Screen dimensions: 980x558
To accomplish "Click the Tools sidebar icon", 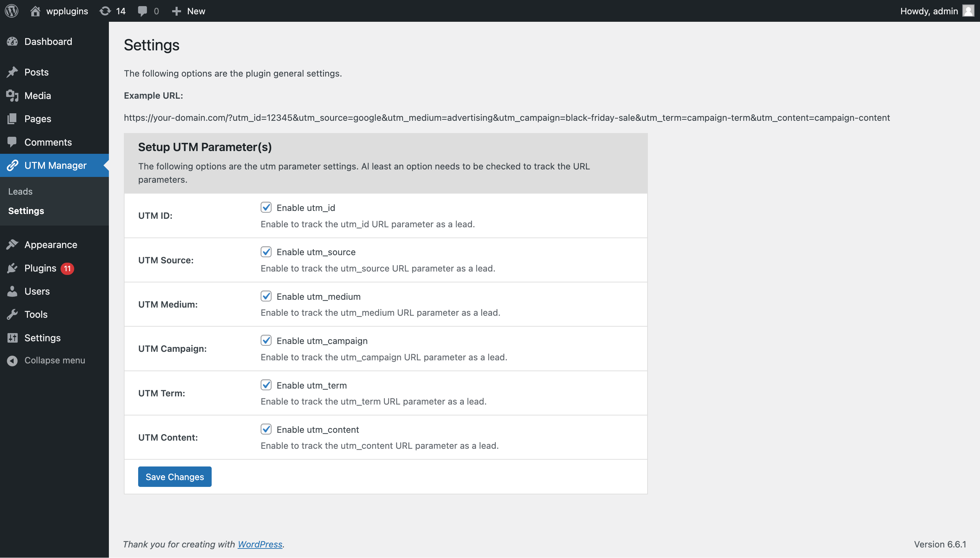I will [x=14, y=314].
